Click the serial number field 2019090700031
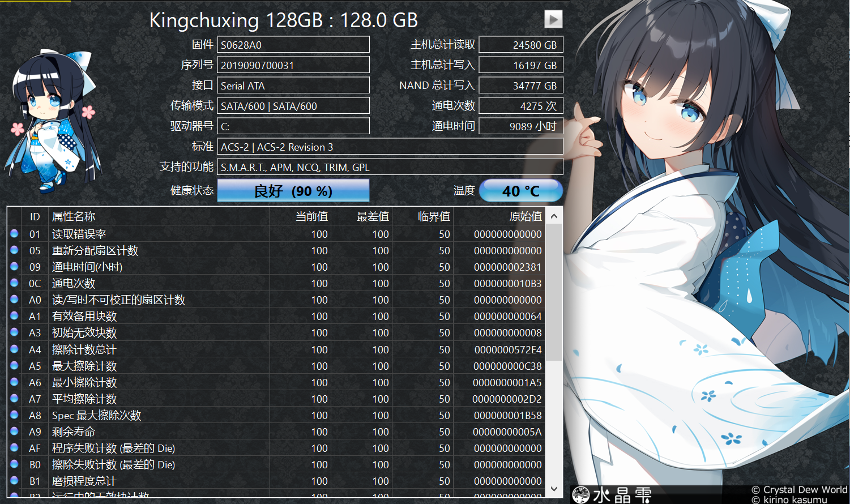The width and height of the screenshot is (850, 504). tap(293, 65)
